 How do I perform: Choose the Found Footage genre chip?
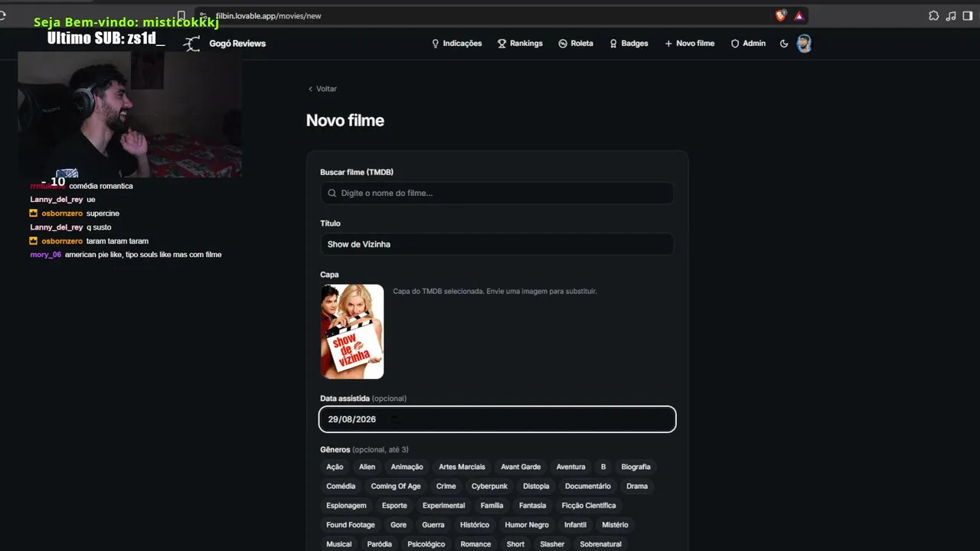pyautogui.click(x=351, y=525)
